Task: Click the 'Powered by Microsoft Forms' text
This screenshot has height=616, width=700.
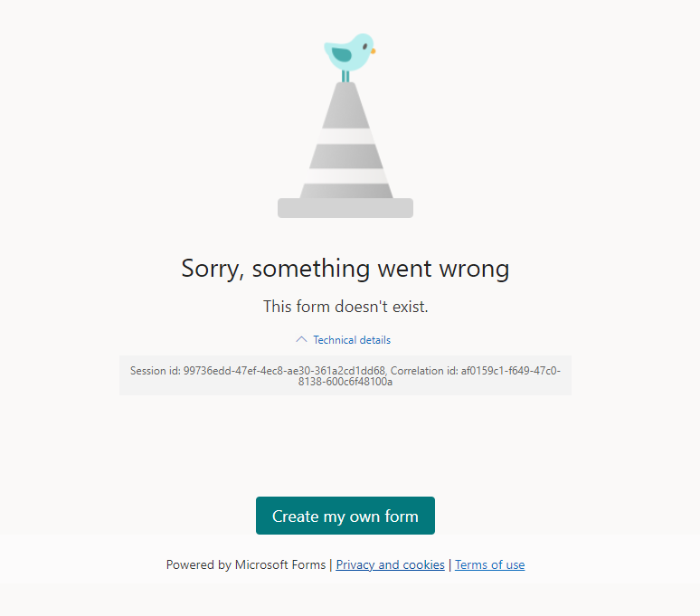Action: 245,564
